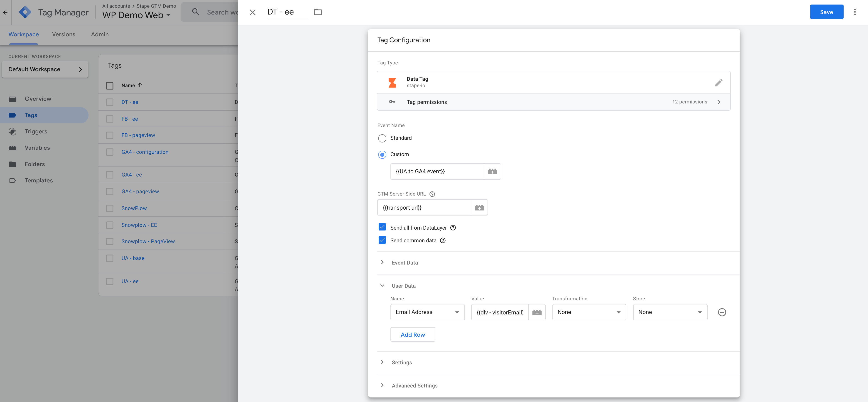868x402 pixels.
Task: Insert variable for custom event name
Action: pyautogui.click(x=492, y=172)
